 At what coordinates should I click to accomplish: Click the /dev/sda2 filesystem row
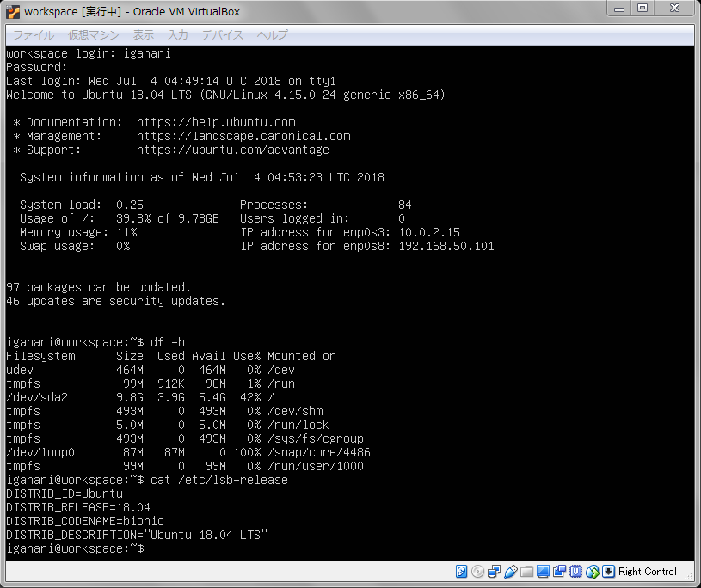(x=140, y=398)
